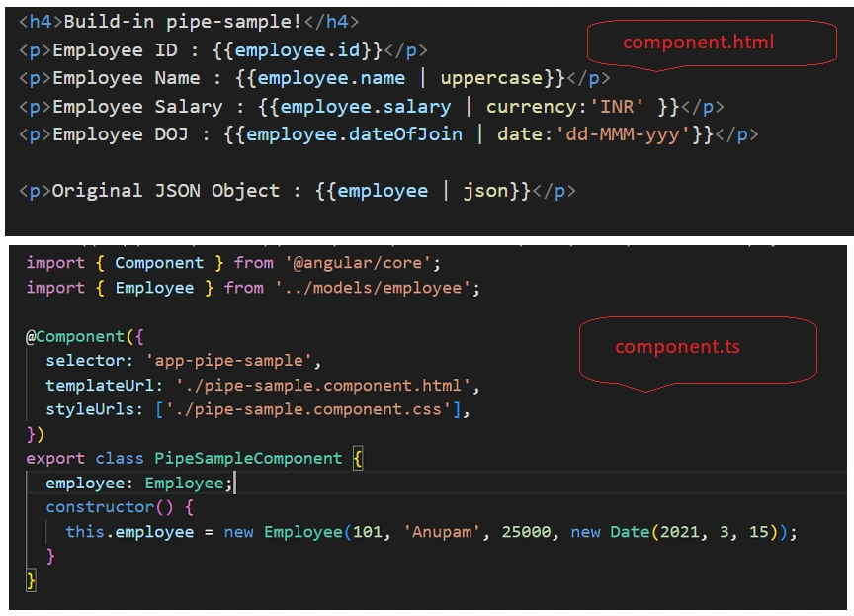Click the 'Original JSON Object' text
This screenshot has width=854, height=616.
[x=166, y=191]
